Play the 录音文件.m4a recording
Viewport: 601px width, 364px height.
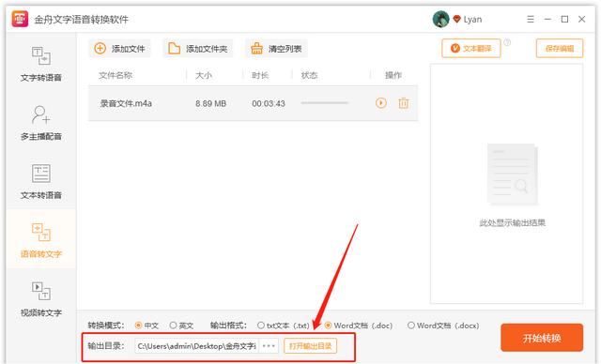tap(380, 103)
